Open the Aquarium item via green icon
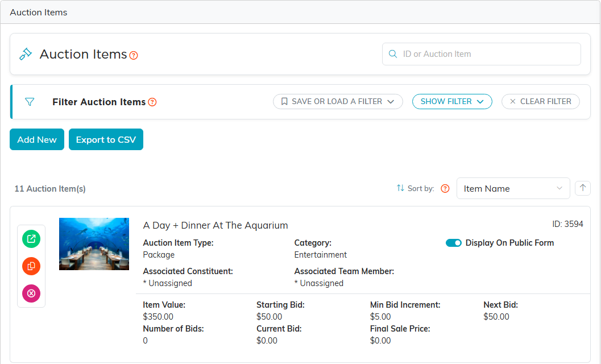The height and width of the screenshot is (364, 601). [x=31, y=239]
